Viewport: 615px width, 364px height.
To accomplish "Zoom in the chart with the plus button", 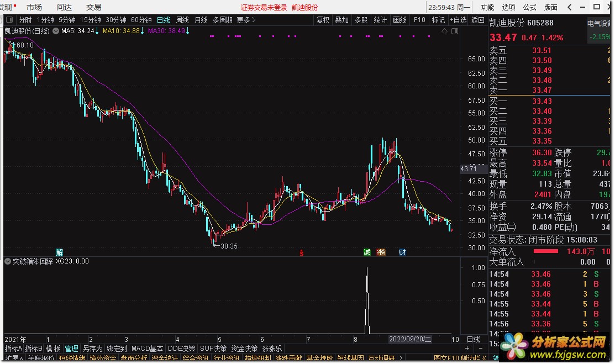I will coord(467,349).
